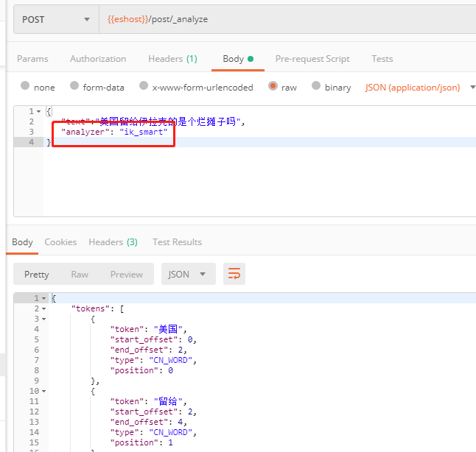Click "position": 1 in response
This screenshot has height=452, width=476.
[x=141, y=443]
